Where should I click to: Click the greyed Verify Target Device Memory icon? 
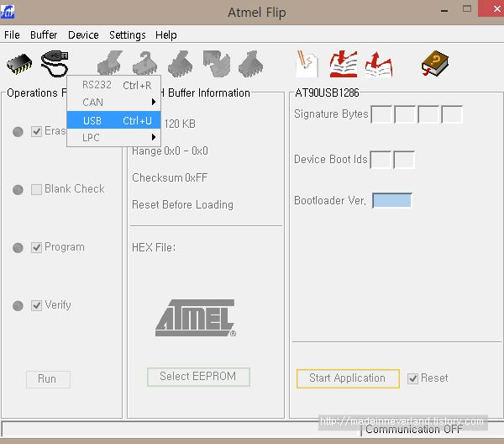pos(217,63)
